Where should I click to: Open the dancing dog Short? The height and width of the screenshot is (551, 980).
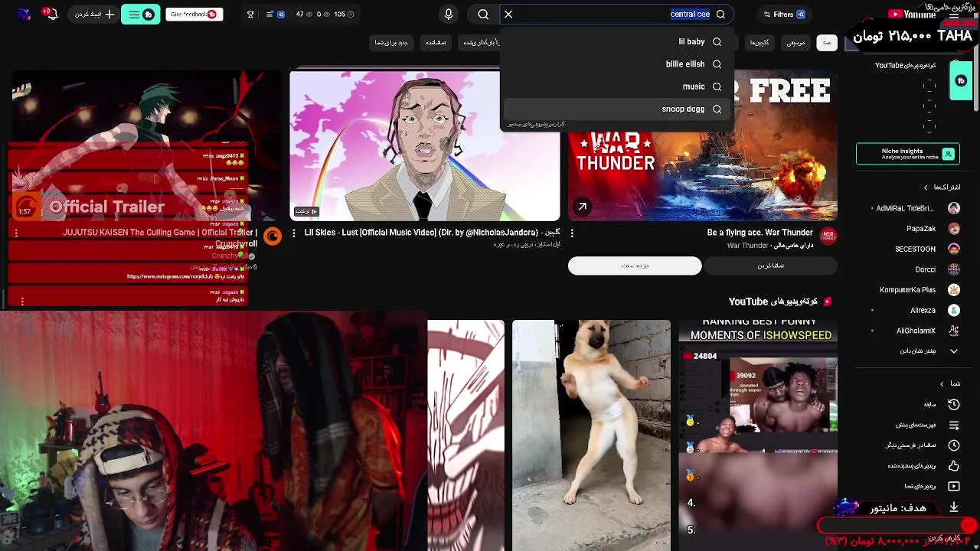pos(591,435)
